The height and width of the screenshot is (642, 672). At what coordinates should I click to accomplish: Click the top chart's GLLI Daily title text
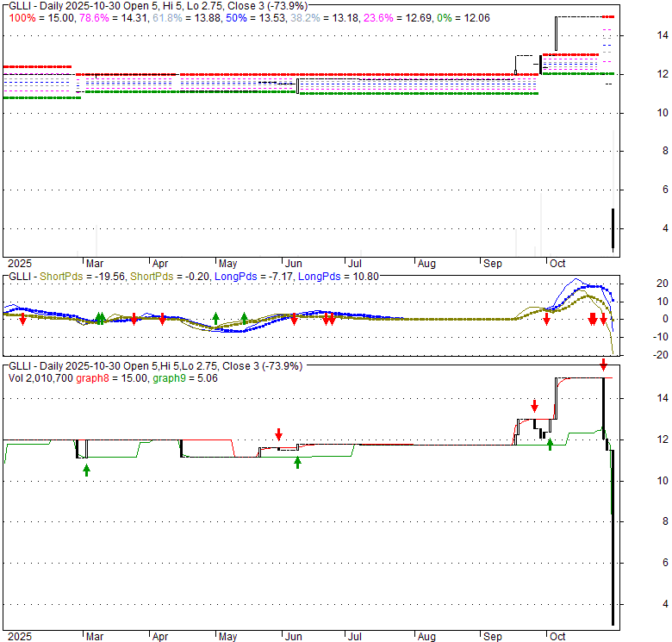[x=158, y=6]
